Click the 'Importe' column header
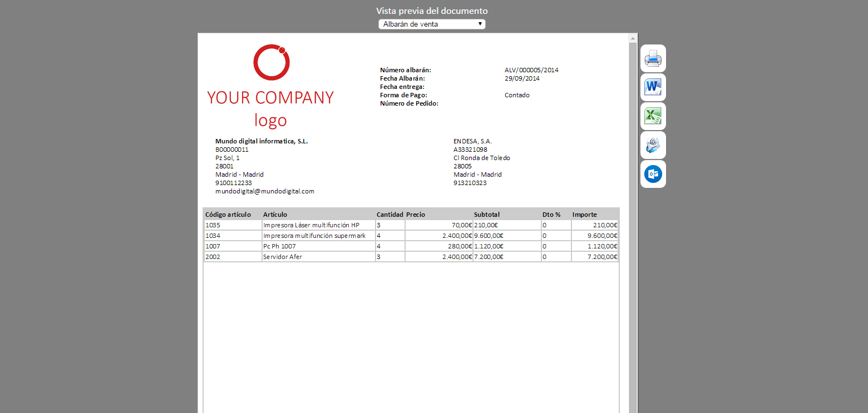 [x=584, y=215]
